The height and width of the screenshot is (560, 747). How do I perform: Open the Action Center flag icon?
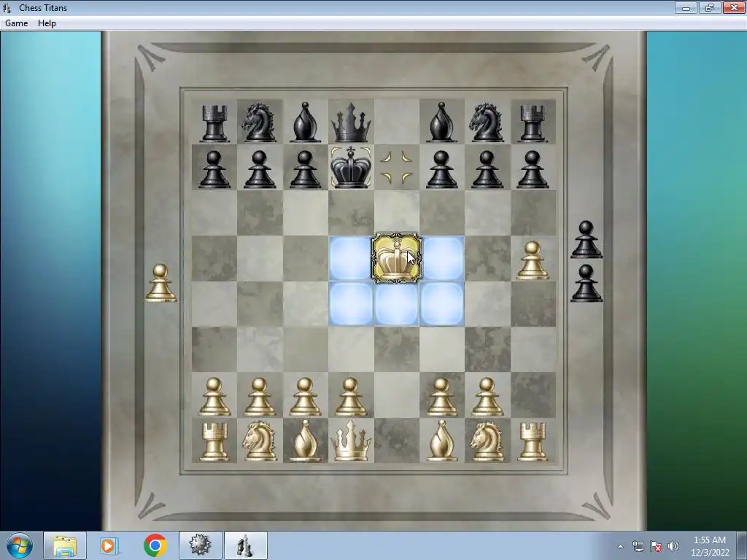(656, 546)
